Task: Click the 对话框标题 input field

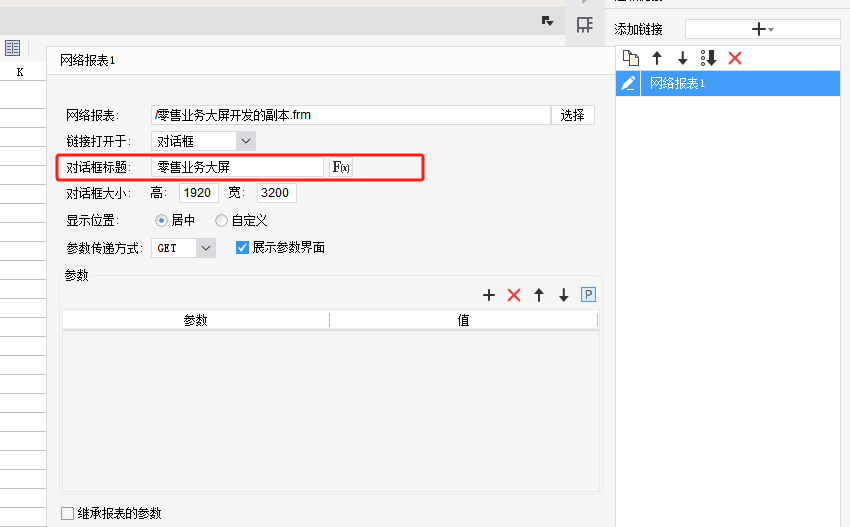Action: tap(237, 167)
